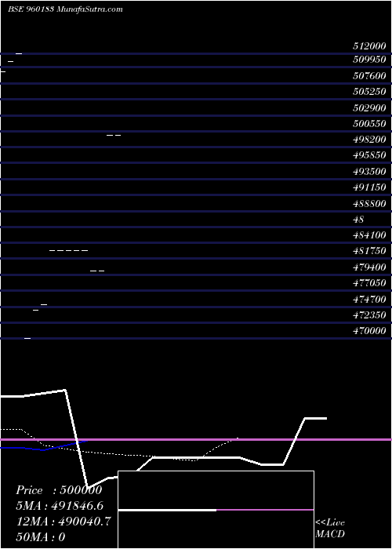This screenshot has height=549, width=392.
Task: Select the 477050 price axis label
Action: (x=369, y=283)
